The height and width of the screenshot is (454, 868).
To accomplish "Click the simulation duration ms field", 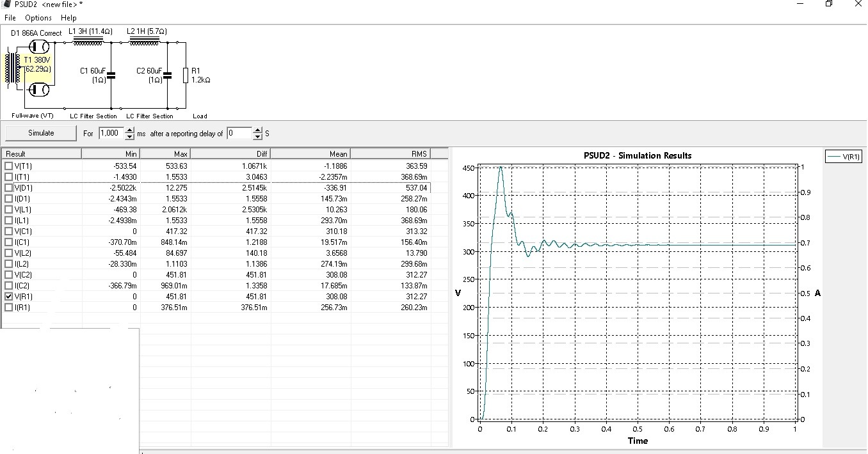I will click(x=111, y=133).
